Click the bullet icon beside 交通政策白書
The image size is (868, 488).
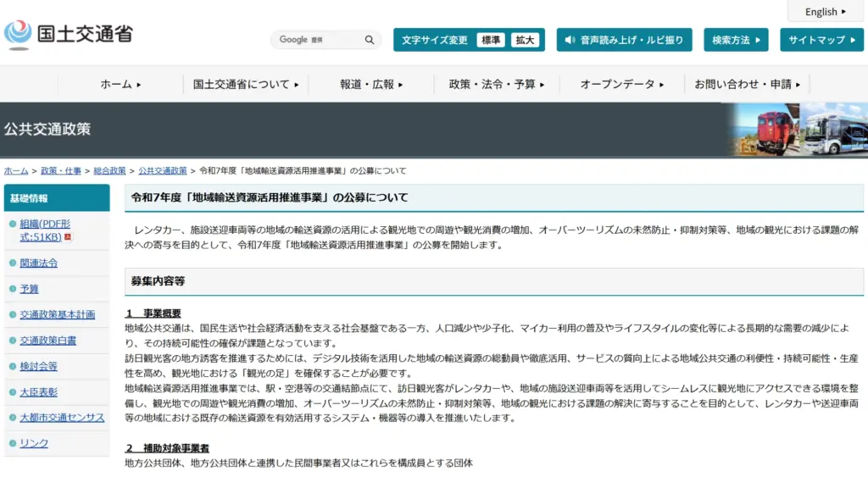pyautogui.click(x=12, y=341)
